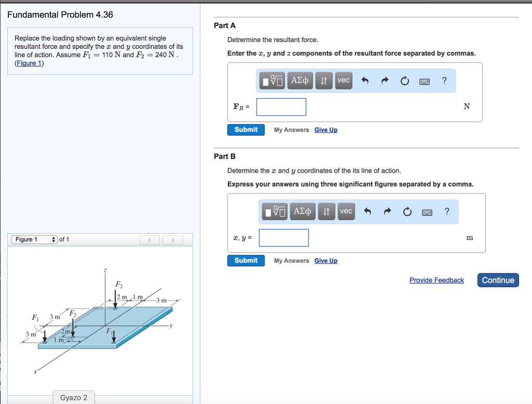
Task: Click the Continue button
Action: pyautogui.click(x=498, y=280)
